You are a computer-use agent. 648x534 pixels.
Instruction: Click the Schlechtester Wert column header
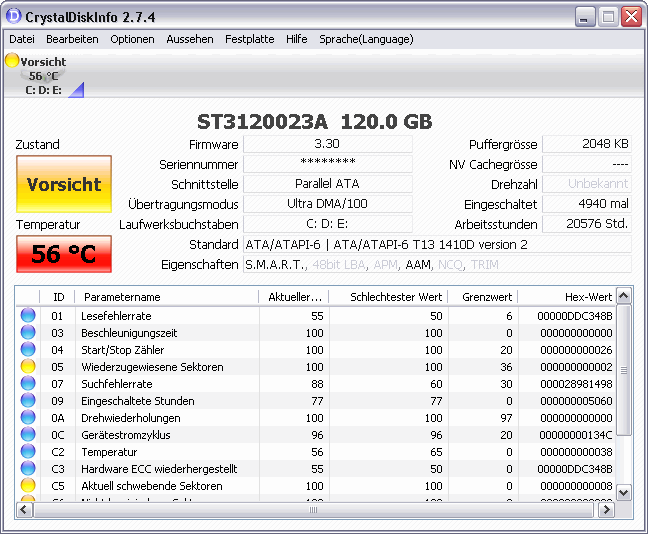(389, 297)
